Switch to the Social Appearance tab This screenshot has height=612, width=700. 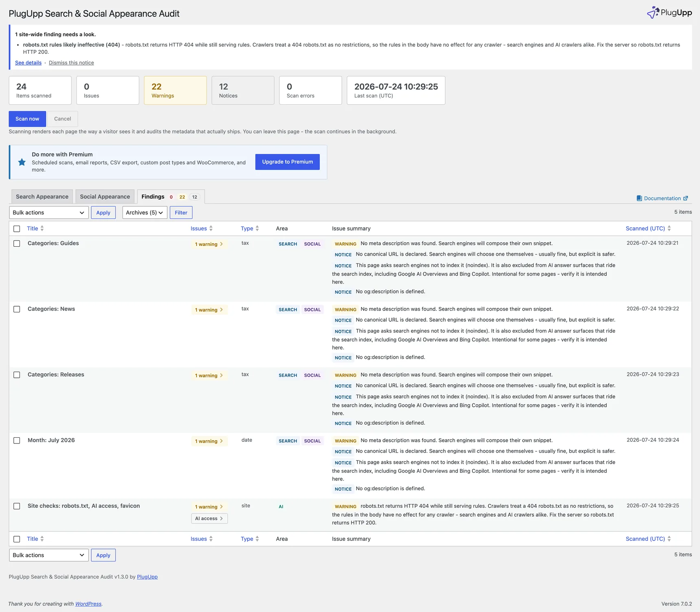(x=105, y=197)
